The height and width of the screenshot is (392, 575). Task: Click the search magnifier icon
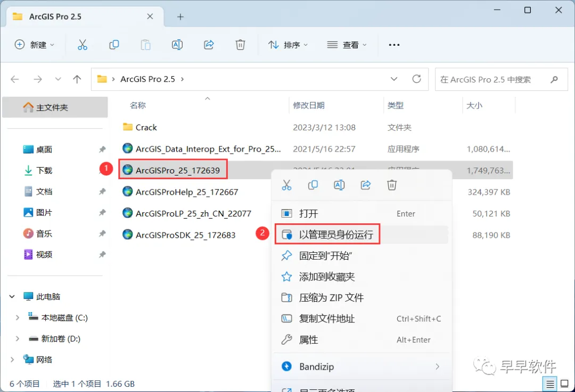(x=554, y=79)
